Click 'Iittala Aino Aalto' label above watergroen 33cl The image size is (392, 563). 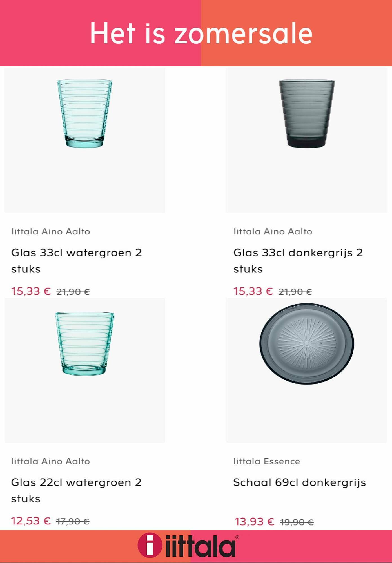[51, 231]
